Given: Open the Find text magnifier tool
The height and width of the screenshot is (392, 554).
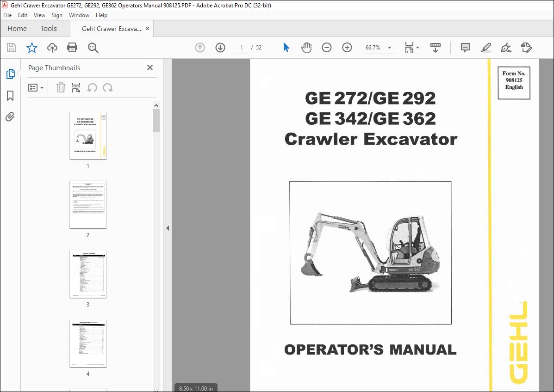Looking at the screenshot, I should (93, 48).
